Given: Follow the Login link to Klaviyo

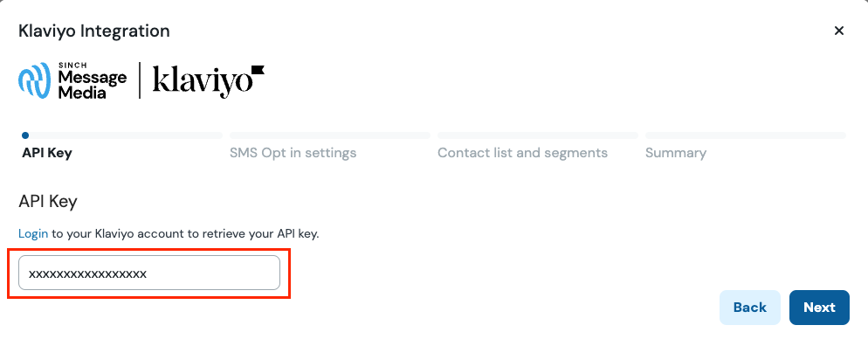Looking at the screenshot, I should point(33,233).
